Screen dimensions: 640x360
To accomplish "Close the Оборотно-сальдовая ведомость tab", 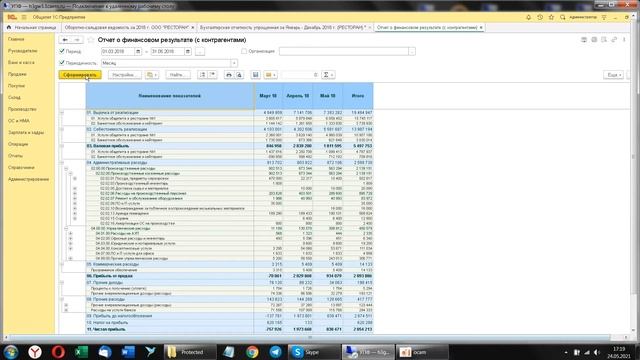I will coord(193,27).
